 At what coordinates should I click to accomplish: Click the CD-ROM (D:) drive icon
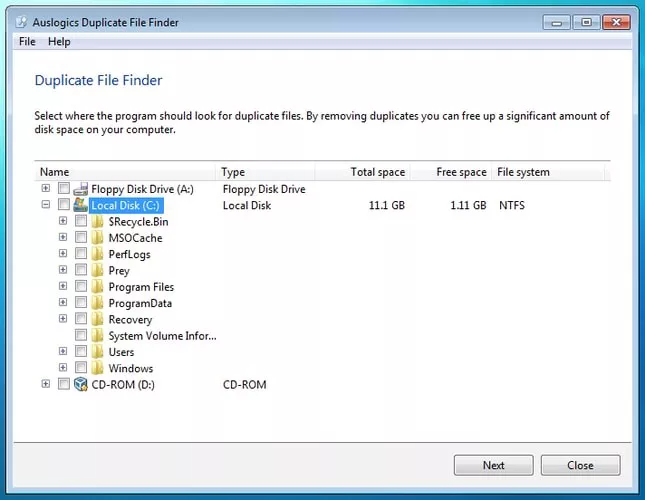point(80,385)
